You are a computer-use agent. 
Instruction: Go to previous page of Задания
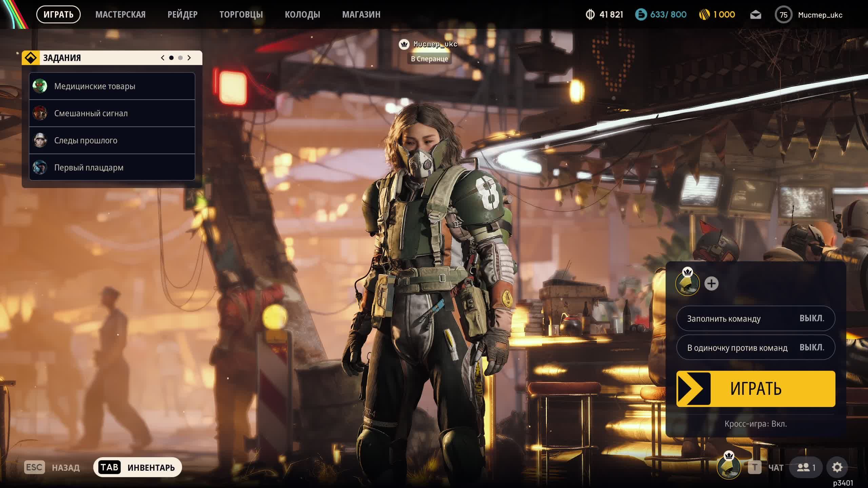pyautogui.click(x=163, y=58)
